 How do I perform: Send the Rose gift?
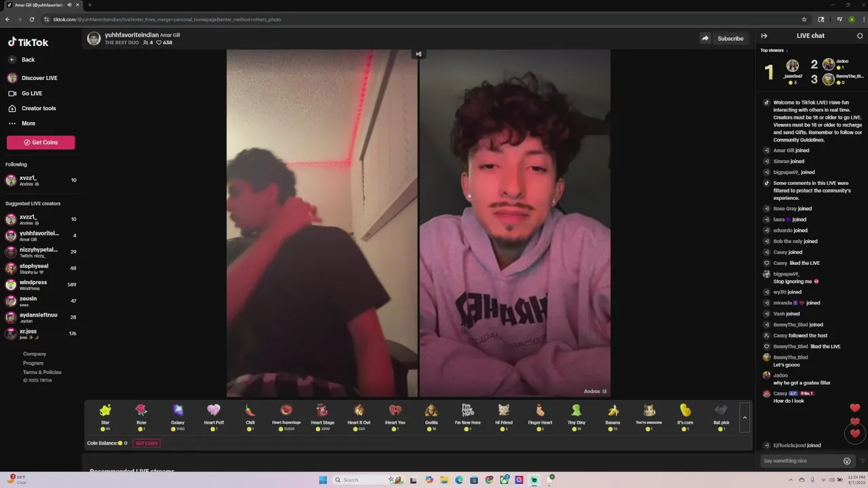pos(141,416)
